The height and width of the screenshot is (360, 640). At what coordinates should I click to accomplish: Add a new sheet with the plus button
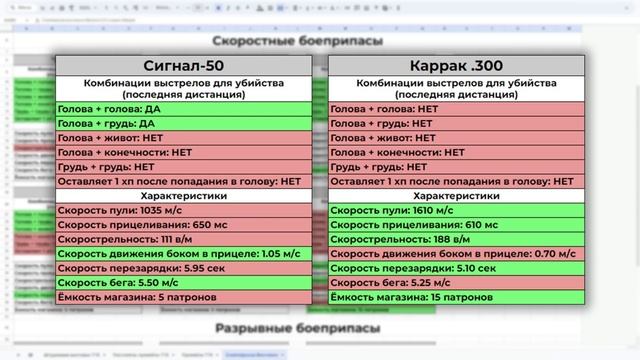[x=18, y=355]
